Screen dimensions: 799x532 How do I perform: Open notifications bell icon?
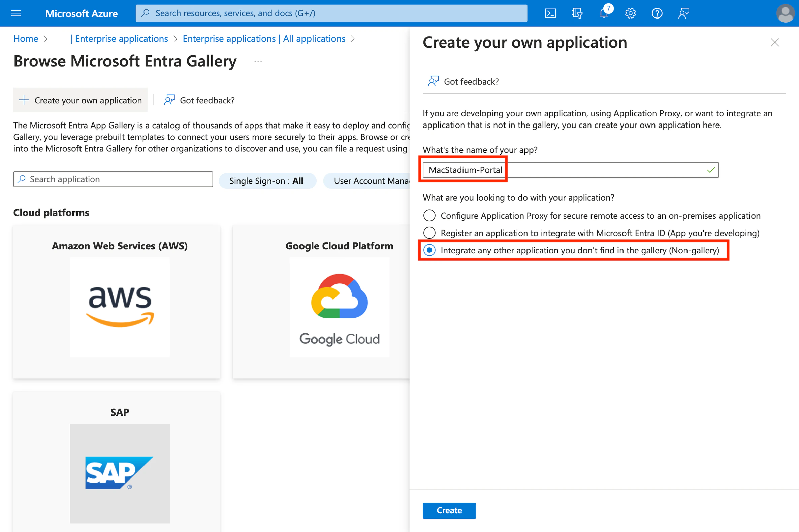pyautogui.click(x=604, y=13)
